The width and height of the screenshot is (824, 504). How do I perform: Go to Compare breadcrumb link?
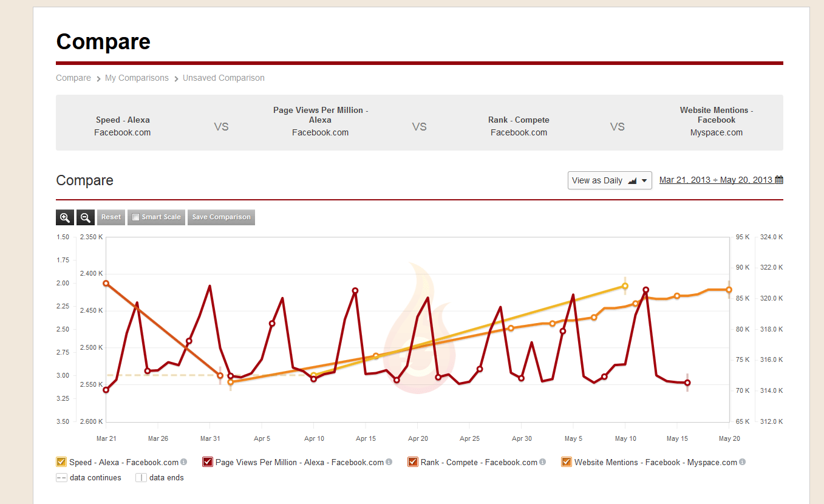(73, 78)
